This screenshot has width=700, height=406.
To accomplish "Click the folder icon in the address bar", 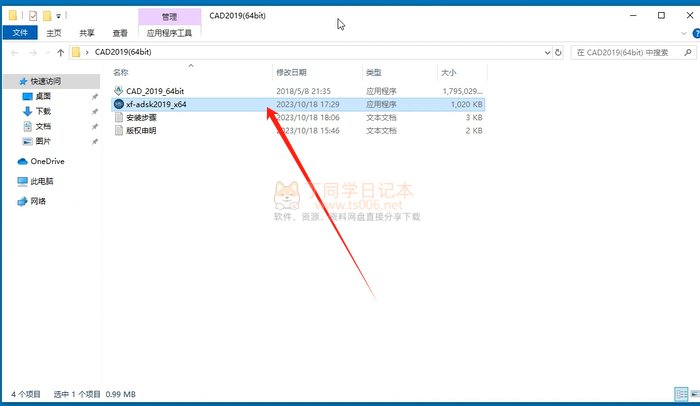I will coord(76,52).
